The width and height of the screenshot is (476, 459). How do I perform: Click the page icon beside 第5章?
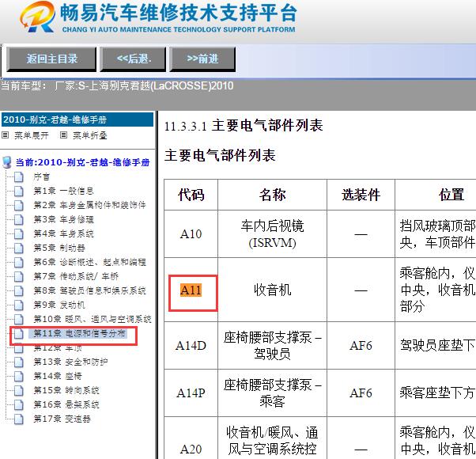19,248
